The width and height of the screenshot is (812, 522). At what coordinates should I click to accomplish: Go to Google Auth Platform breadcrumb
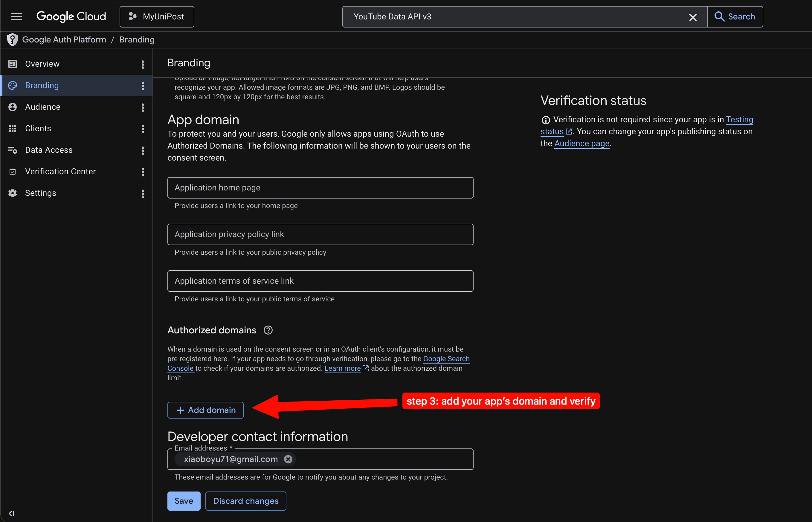64,40
